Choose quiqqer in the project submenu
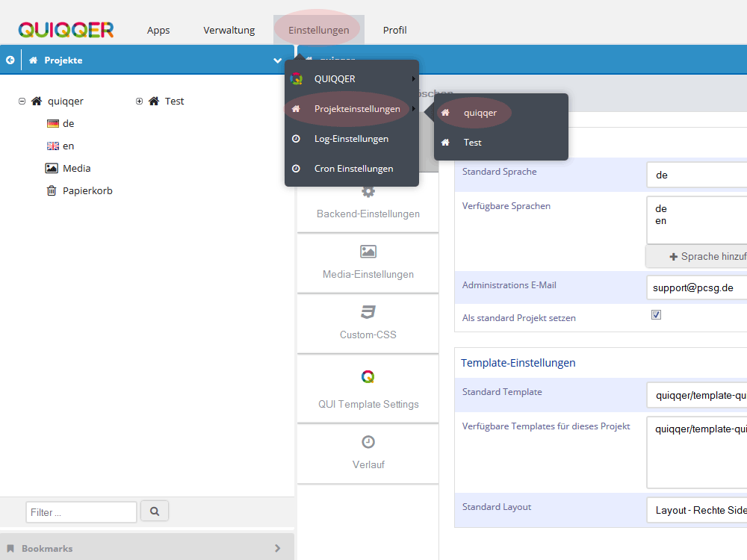 [501, 113]
